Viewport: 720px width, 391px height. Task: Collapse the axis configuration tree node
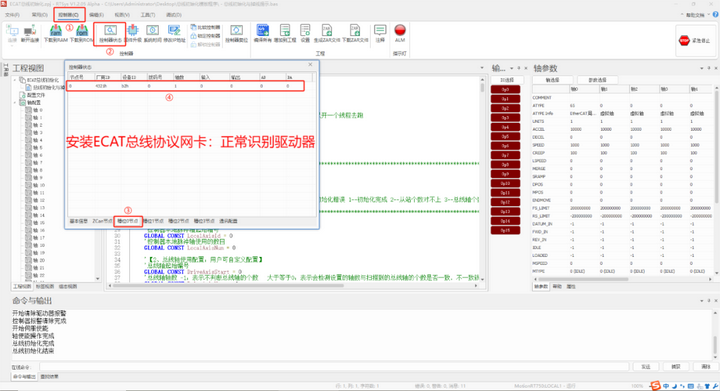15,103
